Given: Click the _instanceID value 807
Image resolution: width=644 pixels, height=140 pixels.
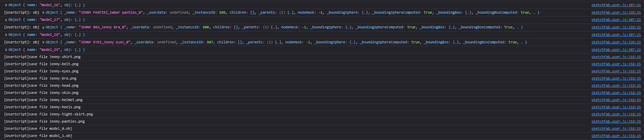Looking at the screenshot, I should [x=210, y=42].
